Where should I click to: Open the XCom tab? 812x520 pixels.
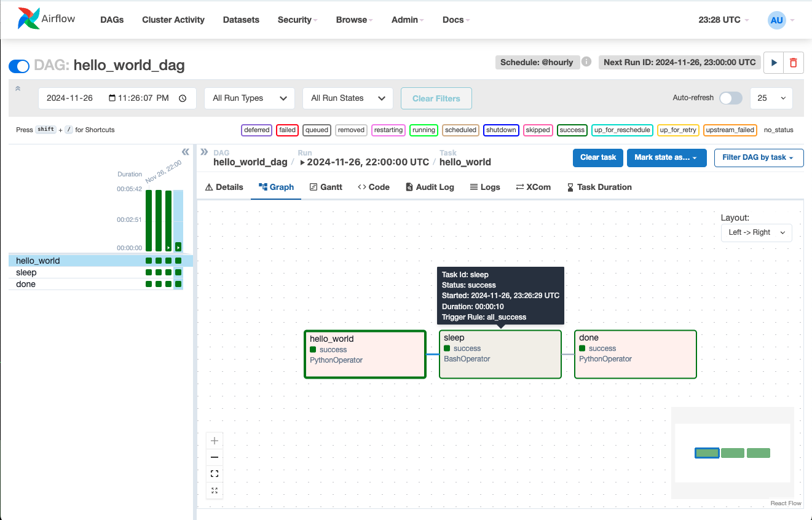(534, 187)
